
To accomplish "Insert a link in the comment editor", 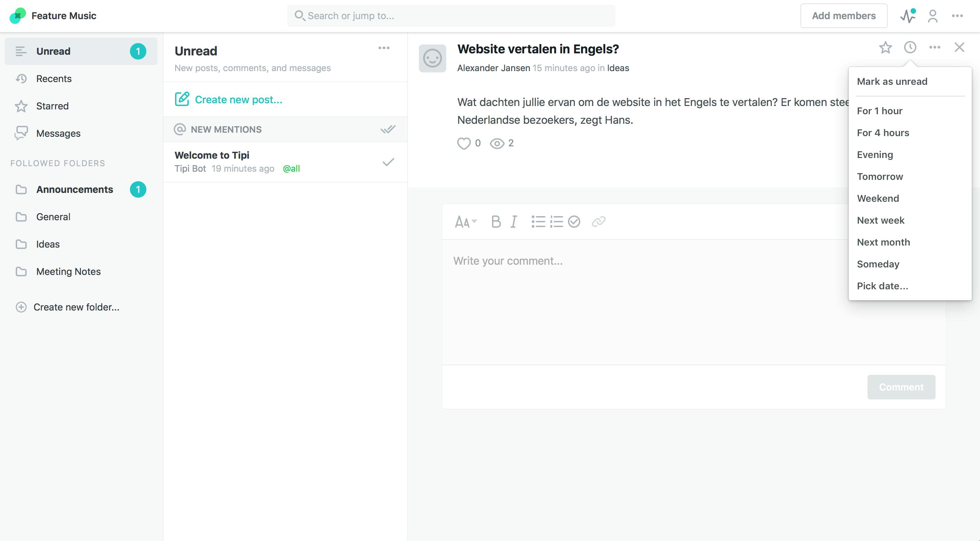I will click(598, 221).
